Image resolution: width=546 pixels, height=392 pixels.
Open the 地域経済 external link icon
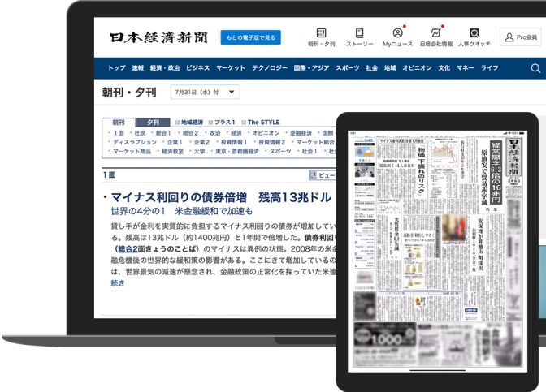(x=177, y=122)
